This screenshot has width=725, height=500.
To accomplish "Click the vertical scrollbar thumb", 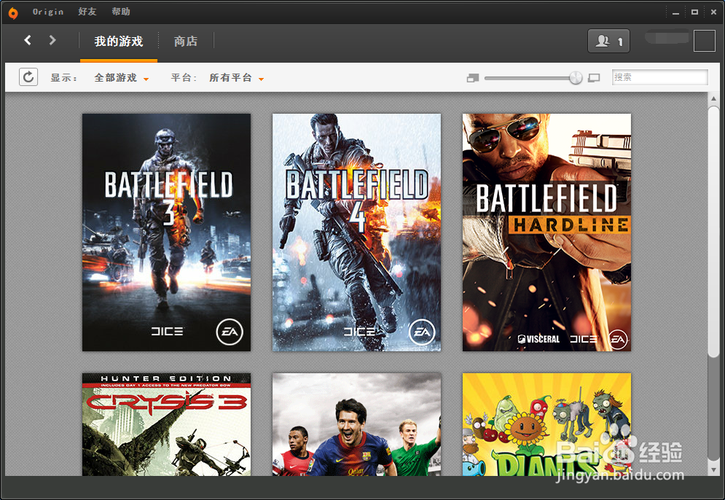I will coord(713,232).
